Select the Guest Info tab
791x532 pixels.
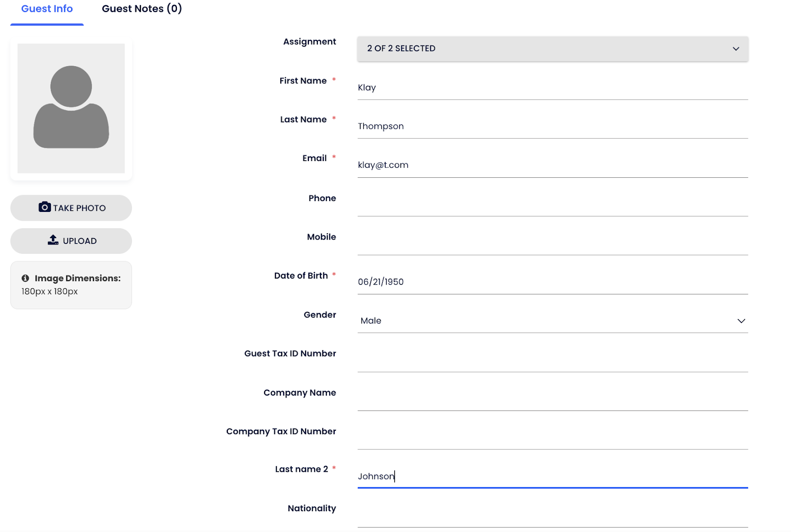pos(47,9)
